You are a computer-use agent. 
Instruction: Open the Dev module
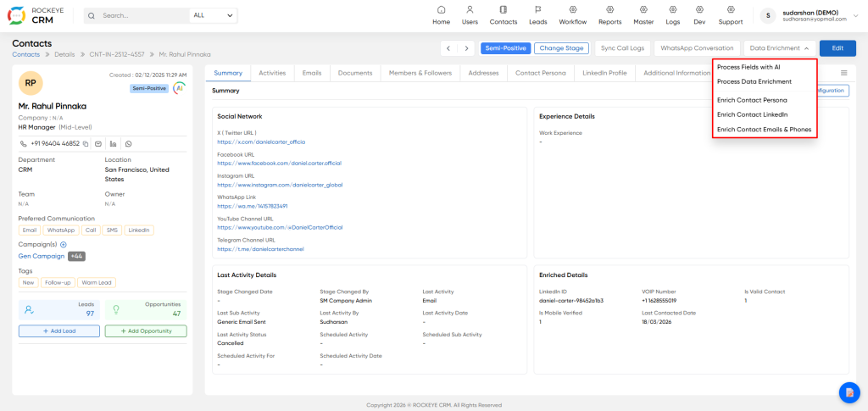pos(699,15)
